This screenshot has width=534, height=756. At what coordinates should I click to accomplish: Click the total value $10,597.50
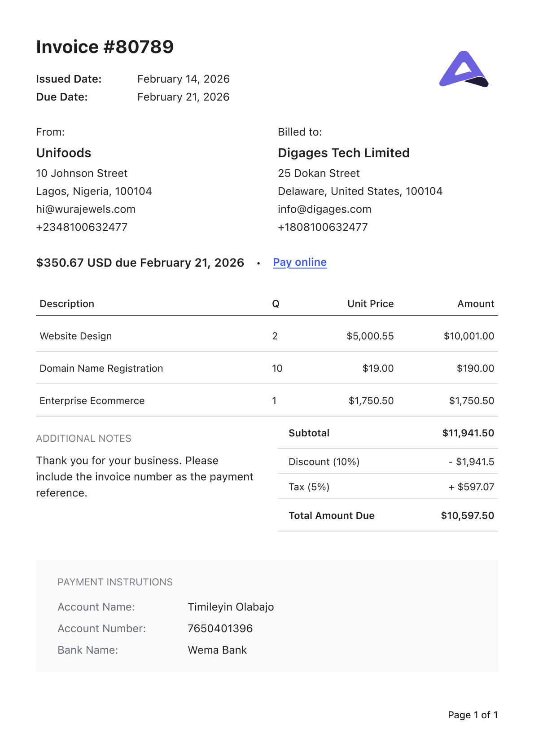click(x=468, y=516)
